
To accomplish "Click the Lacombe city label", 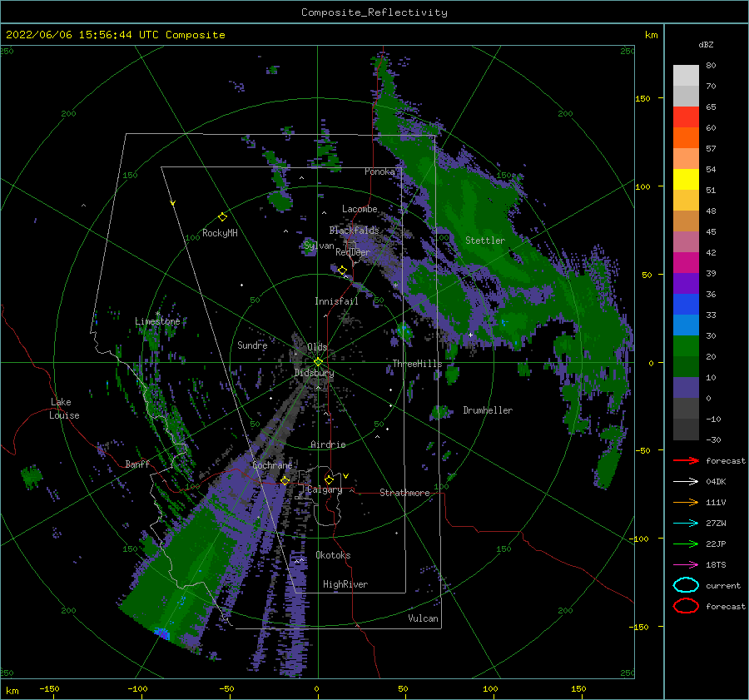I will pos(360,209).
